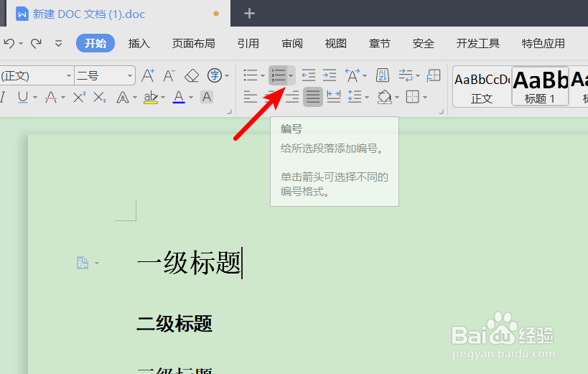The height and width of the screenshot is (374, 588).
Task: Click the distributed alignment icon
Action: tap(334, 97)
